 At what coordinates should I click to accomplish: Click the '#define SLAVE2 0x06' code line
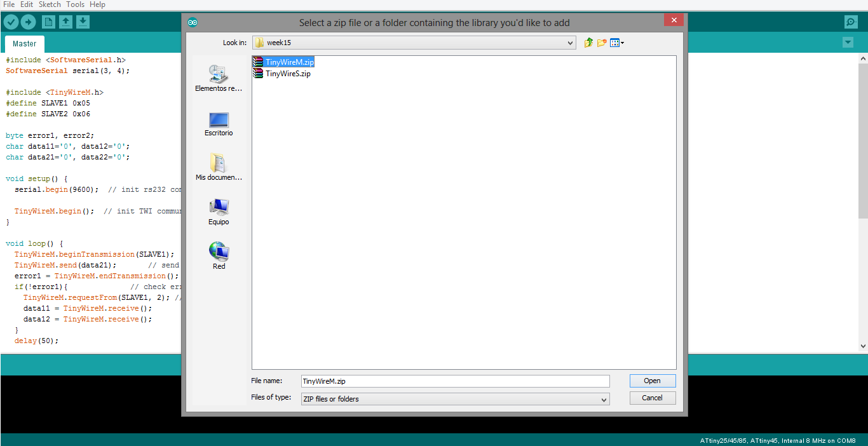[48, 114]
